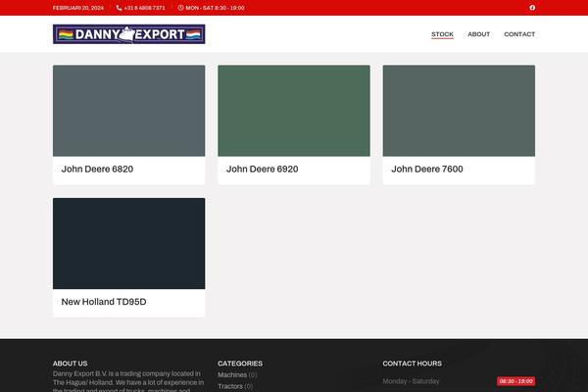Open the Facebook icon in top bar

[532, 8]
